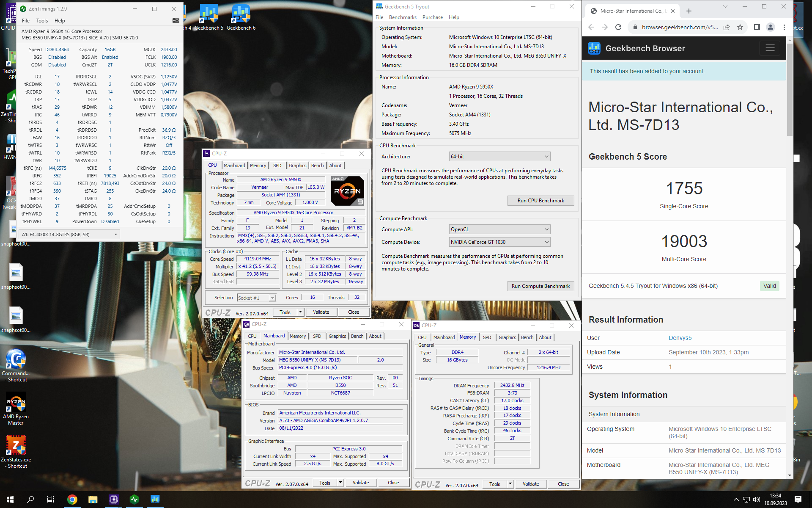Expand Tools arrow in CPU-Z CPU window
The image size is (812, 508).
click(x=300, y=312)
